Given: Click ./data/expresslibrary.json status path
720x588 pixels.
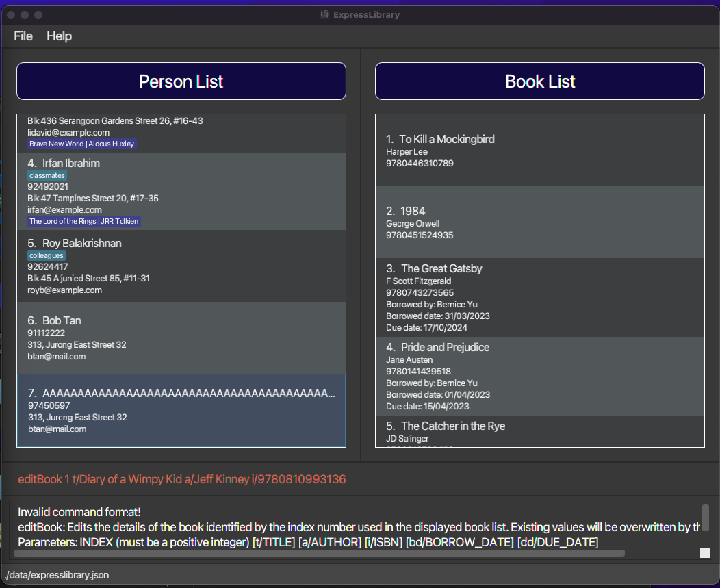Looking at the screenshot, I should (57, 575).
